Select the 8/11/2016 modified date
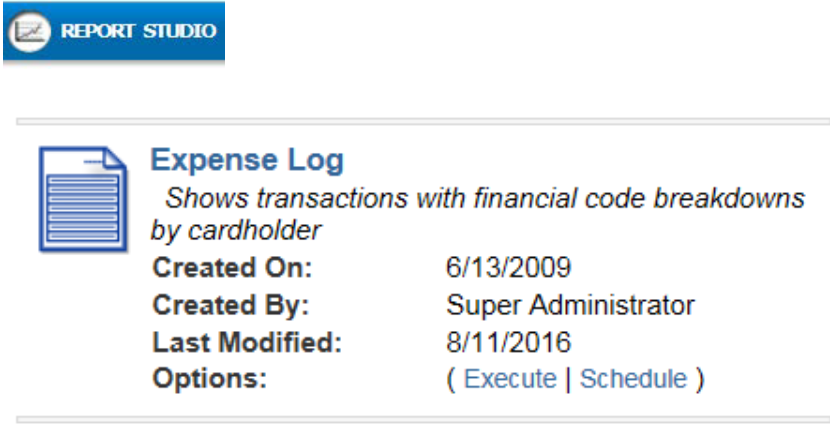This screenshot has height=428, width=830. click(x=508, y=343)
